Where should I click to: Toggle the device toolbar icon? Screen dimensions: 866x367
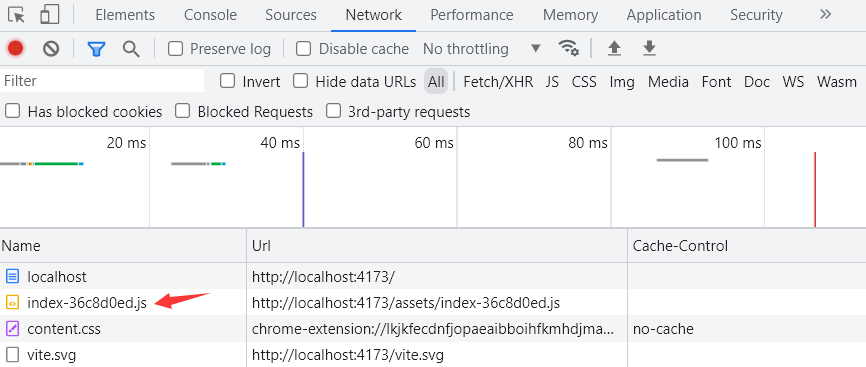coord(50,15)
